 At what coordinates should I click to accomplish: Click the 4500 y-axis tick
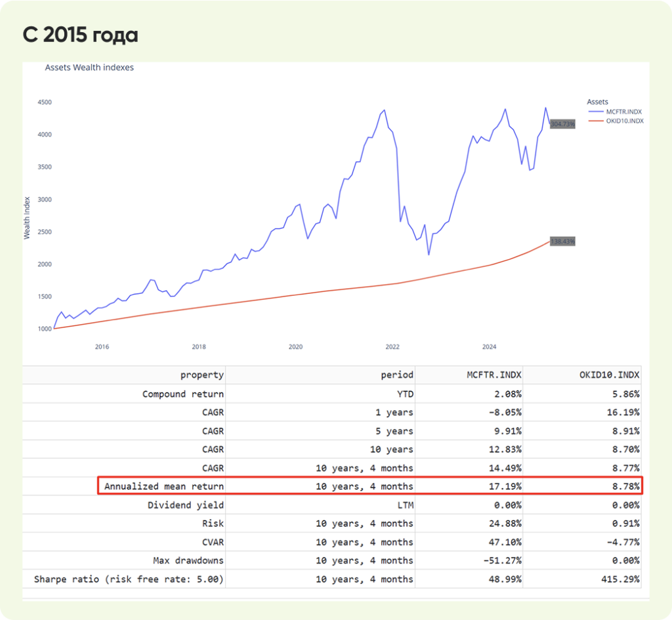tap(45, 102)
